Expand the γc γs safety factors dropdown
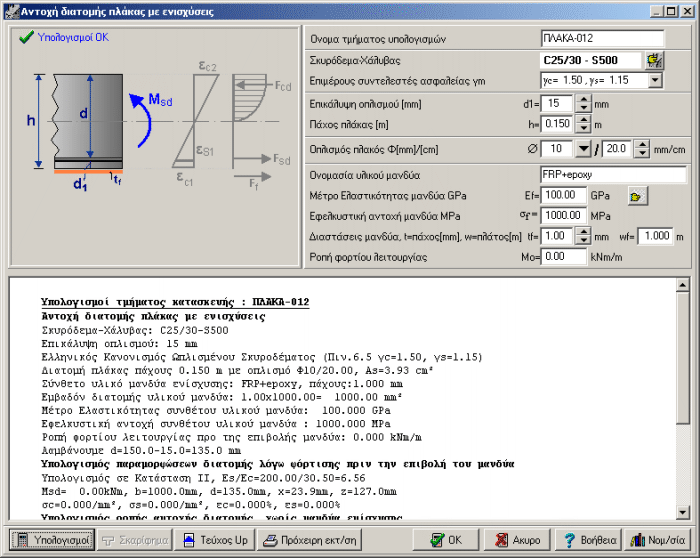Viewport: 700px width, 558px height. (655, 80)
